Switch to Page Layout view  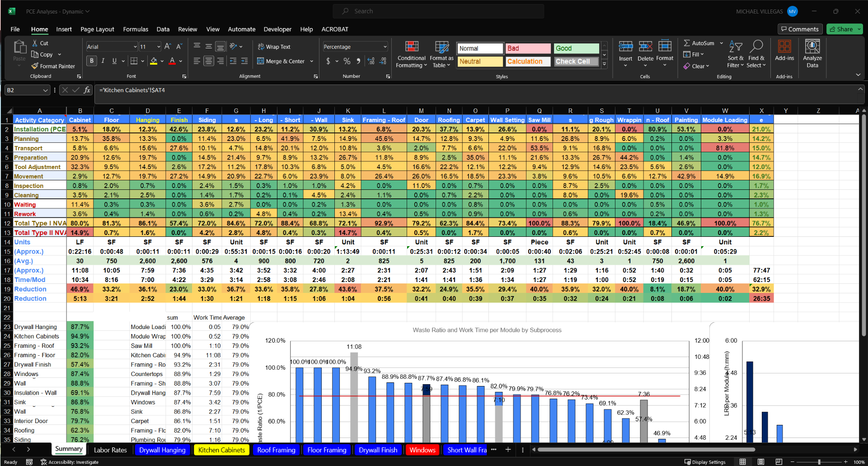pos(761,462)
